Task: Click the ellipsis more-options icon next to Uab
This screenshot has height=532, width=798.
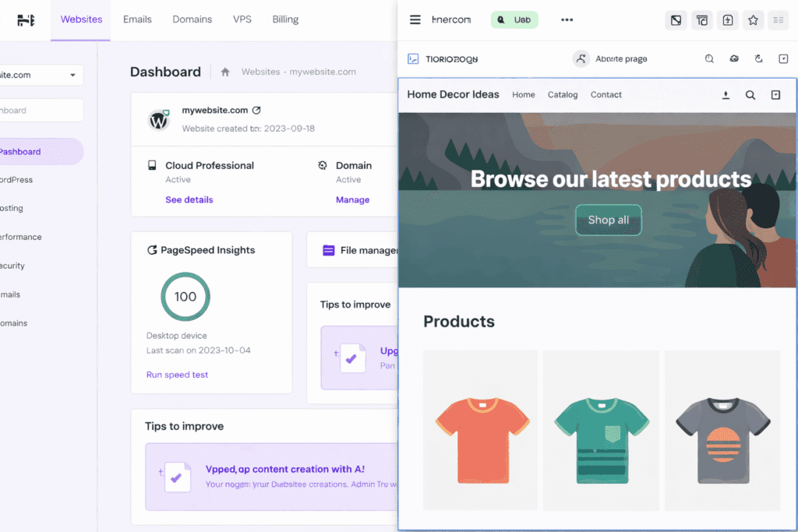Action: coord(567,19)
